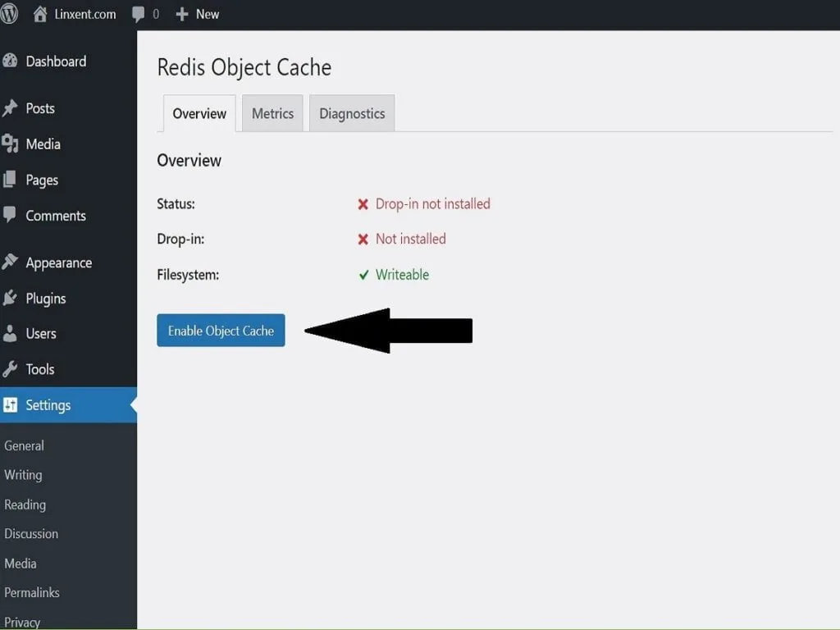This screenshot has height=630, width=840.
Task: Open the Linxent.com site link
Action: pyautogui.click(x=85, y=15)
